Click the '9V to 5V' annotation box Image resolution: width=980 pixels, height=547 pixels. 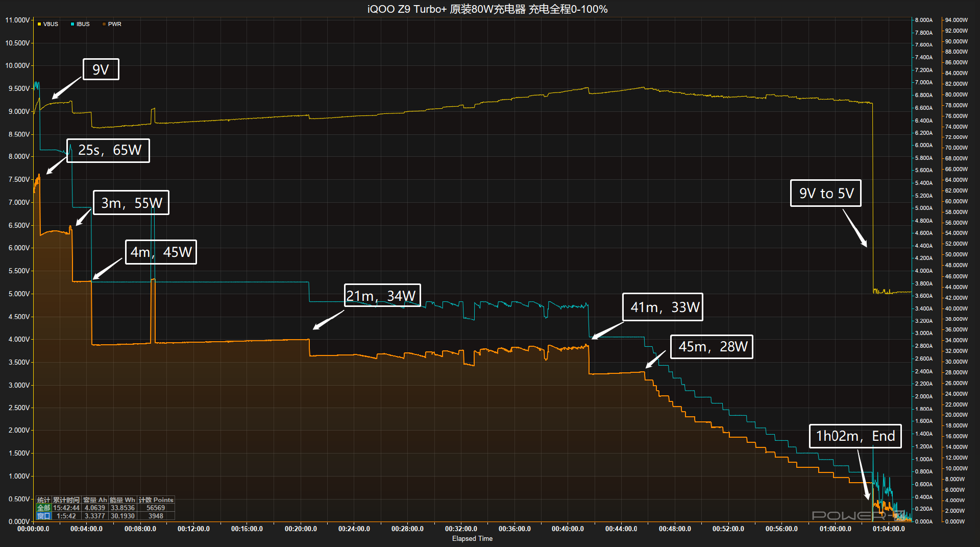826,193
